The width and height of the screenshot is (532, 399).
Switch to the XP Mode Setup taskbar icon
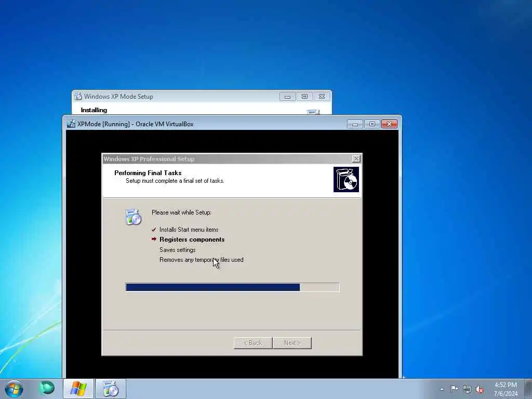[x=110, y=389]
